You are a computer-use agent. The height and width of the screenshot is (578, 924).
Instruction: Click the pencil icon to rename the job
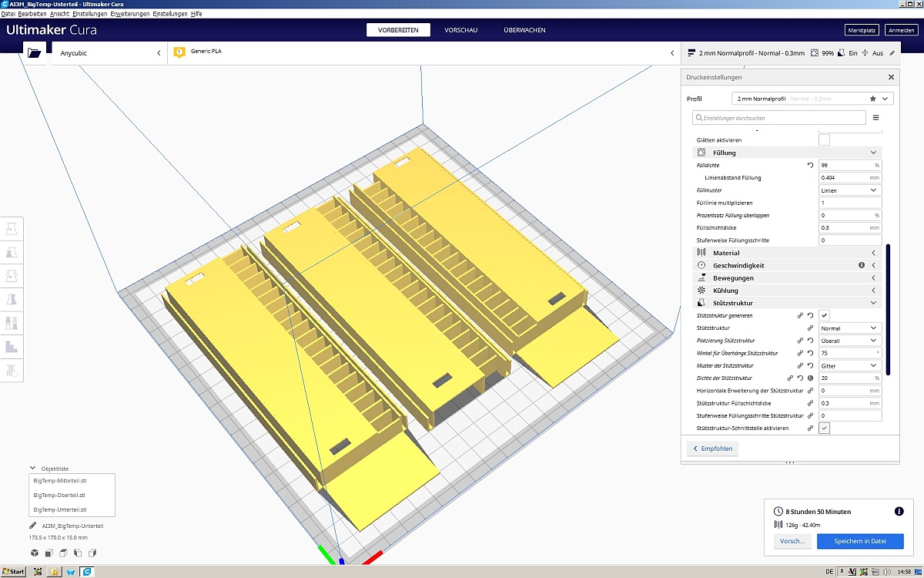point(33,526)
